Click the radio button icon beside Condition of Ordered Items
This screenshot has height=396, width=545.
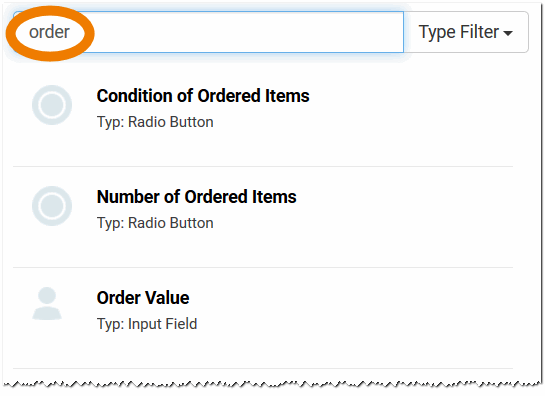(x=52, y=105)
